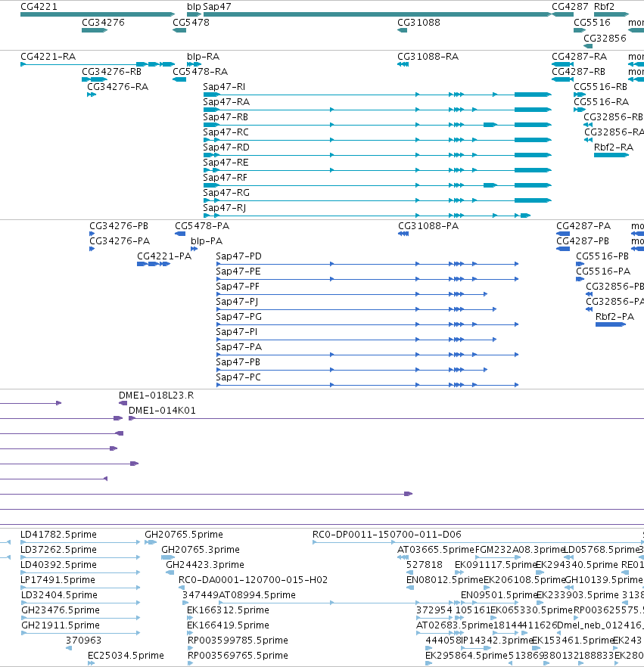Click the GH20765.5prime EST label
The image size is (644, 667).
(x=184, y=534)
